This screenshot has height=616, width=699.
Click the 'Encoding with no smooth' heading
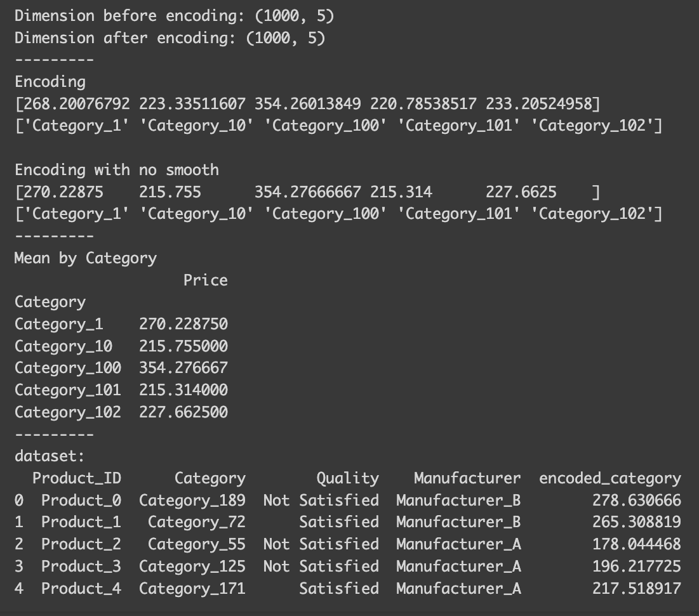[117, 170]
